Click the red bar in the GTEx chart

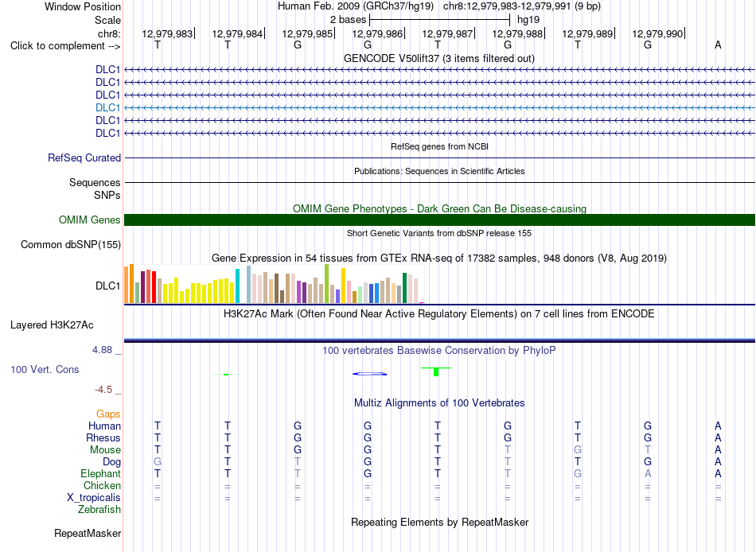[x=154, y=287]
